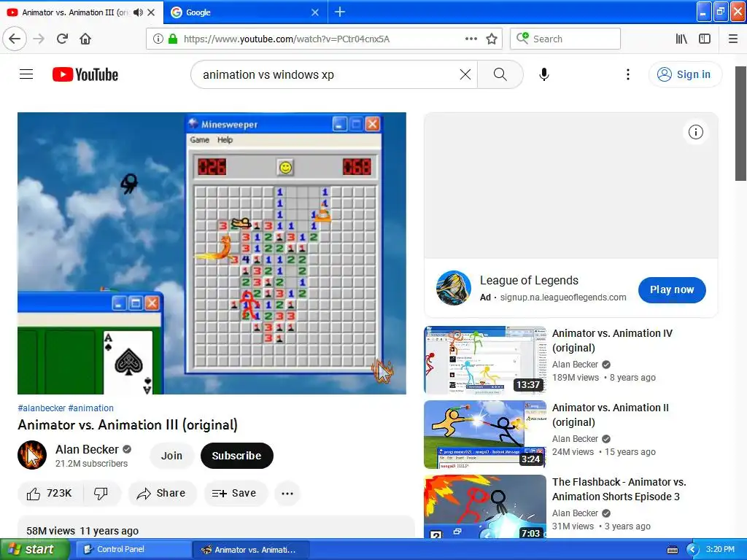
Task: Close the Animator vs. Animation III tab
Action: point(151,12)
